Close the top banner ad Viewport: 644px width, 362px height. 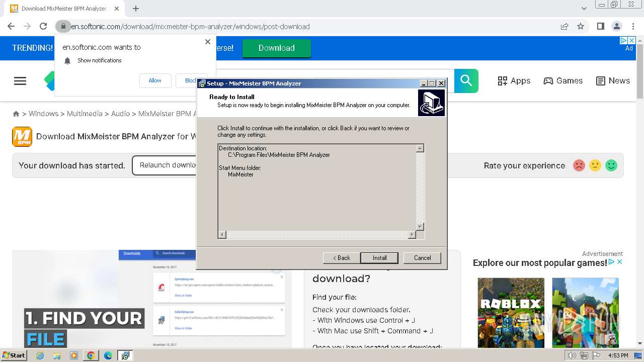click(632, 40)
